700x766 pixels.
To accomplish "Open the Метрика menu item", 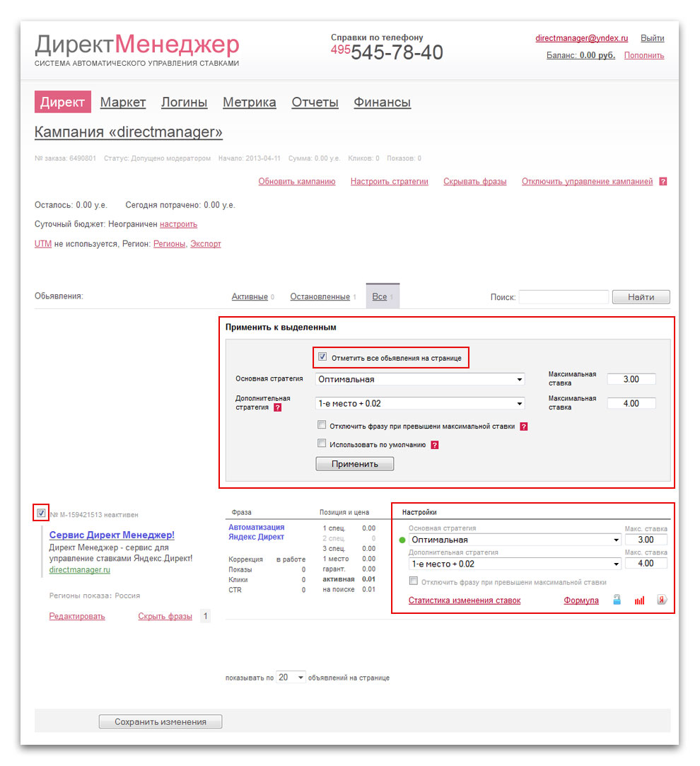I will (249, 103).
